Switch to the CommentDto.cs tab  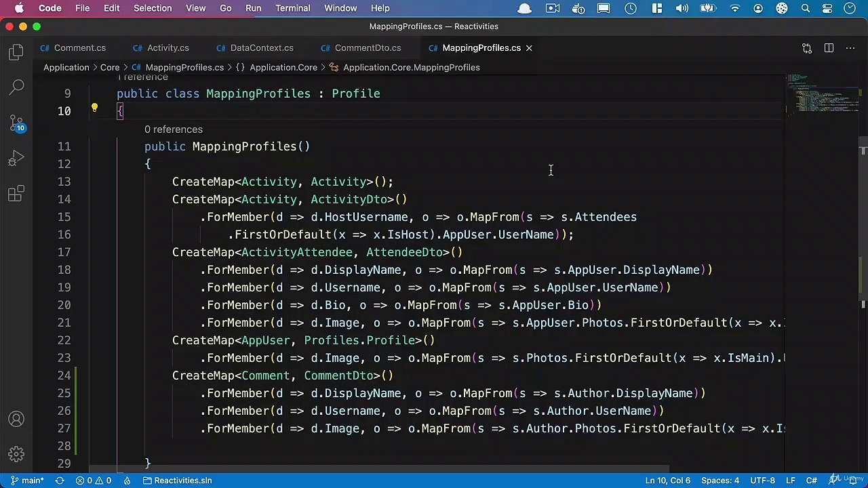pyautogui.click(x=368, y=48)
